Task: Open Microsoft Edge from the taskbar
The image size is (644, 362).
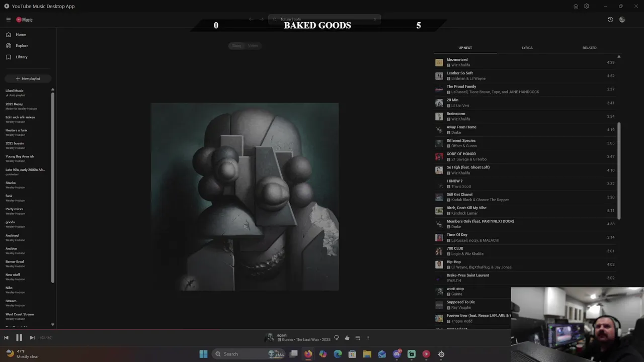Action: tap(338, 354)
